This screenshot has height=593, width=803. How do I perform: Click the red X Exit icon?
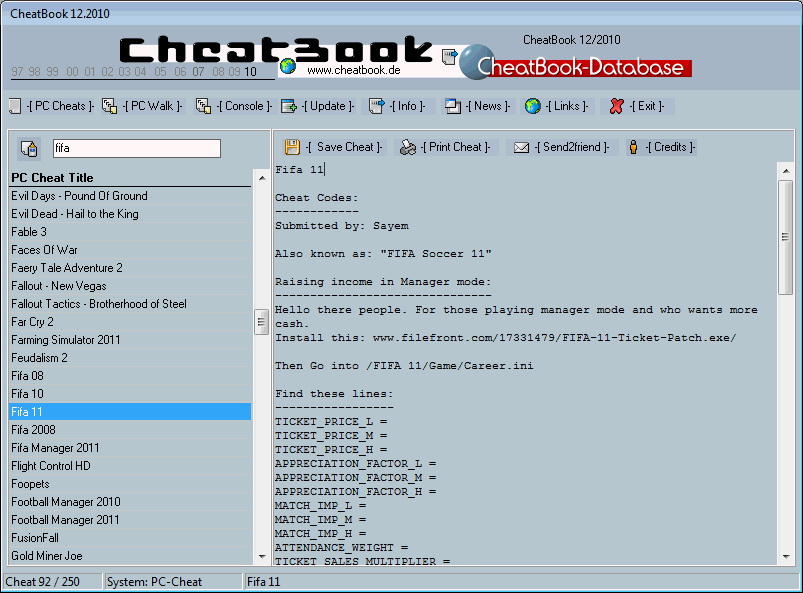click(x=617, y=107)
